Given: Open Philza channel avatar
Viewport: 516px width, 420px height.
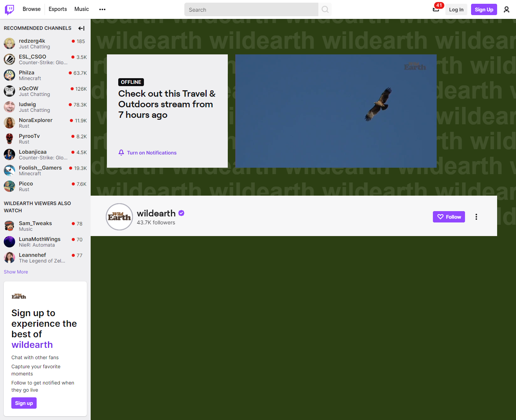Looking at the screenshot, I should pos(9,75).
